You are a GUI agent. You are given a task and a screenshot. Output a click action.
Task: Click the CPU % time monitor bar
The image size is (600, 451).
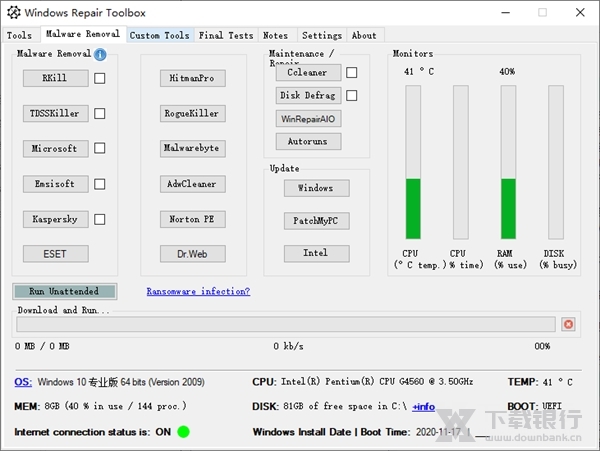461,162
